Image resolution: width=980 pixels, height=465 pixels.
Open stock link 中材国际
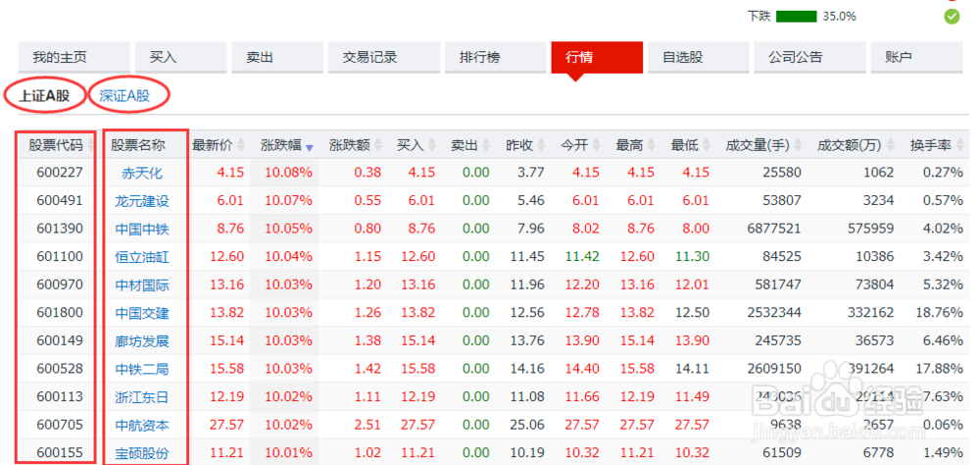(142, 284)
